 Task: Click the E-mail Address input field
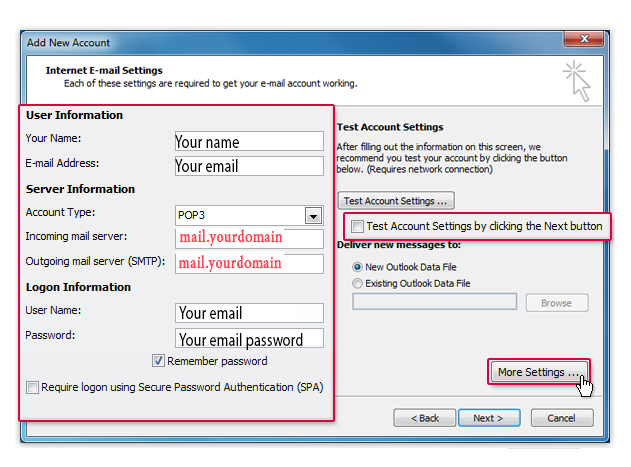pos(249,166)
